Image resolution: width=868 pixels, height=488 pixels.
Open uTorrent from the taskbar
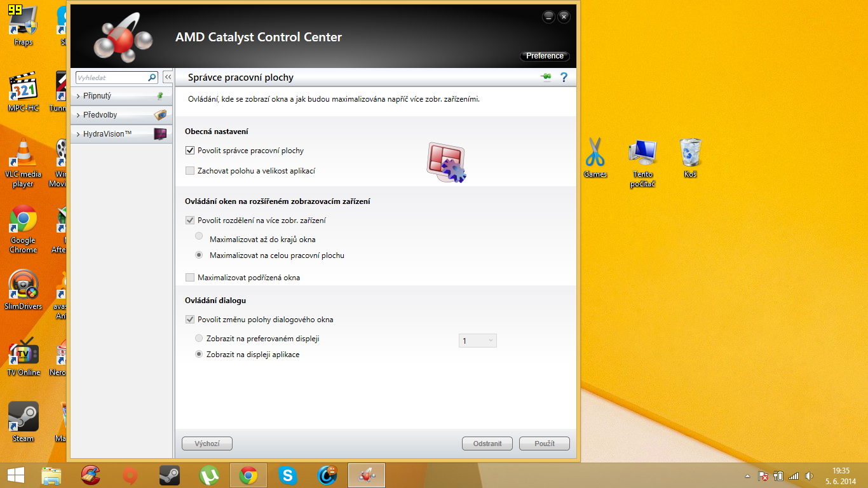209,475
